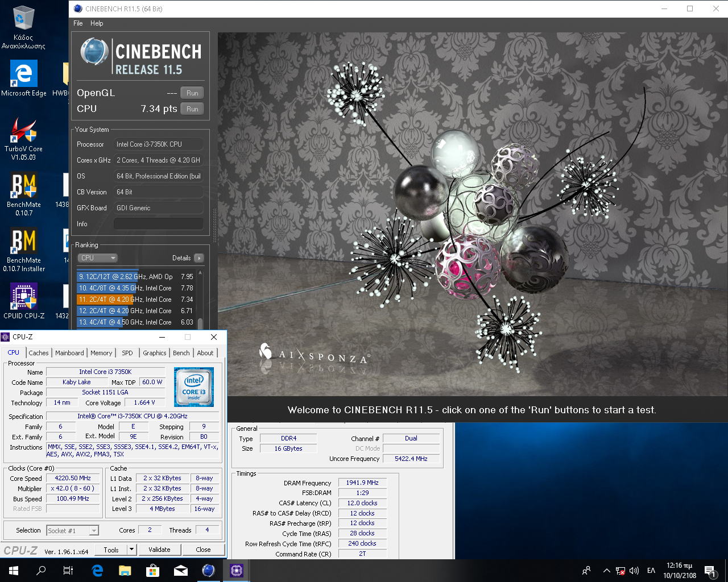Switch to SPD tab in CPU-Z
Viewport: 728px width, 582px height.
(x=127, y=353)
